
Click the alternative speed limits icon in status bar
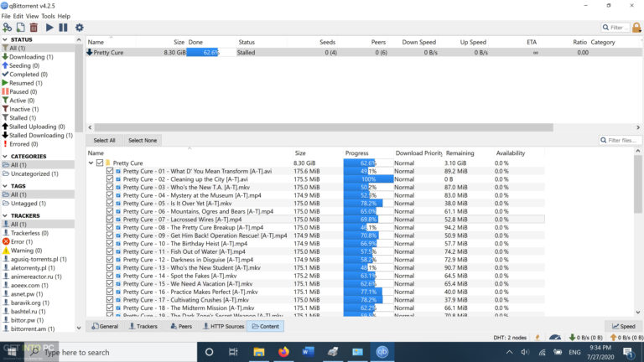[x=555, y=338]
